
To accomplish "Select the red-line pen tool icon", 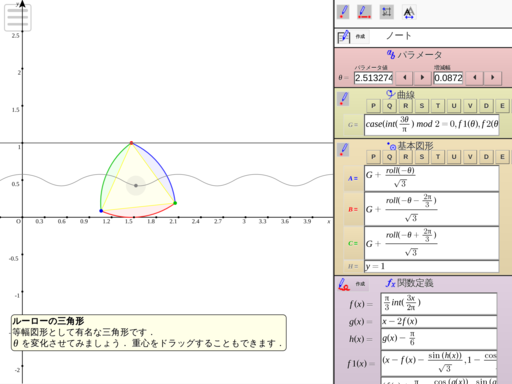I will coord(364,12).
